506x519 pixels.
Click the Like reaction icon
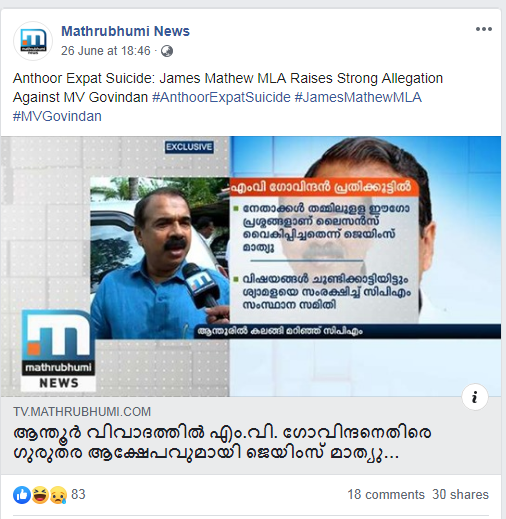22,495
